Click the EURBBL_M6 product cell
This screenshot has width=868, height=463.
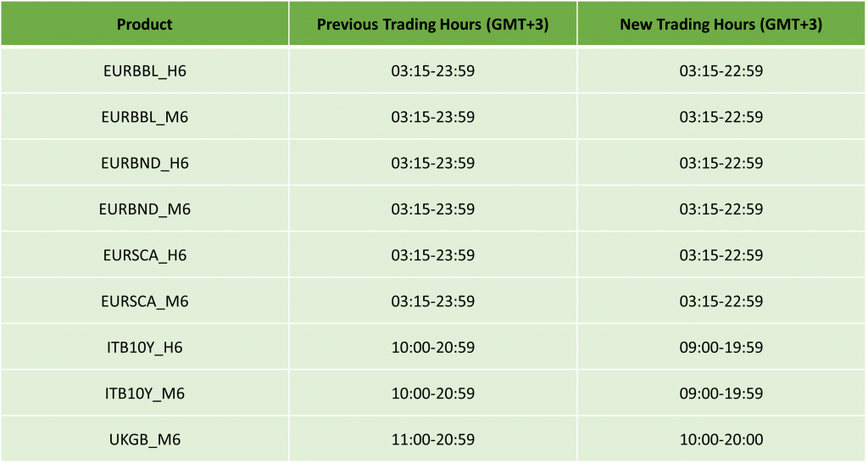coord(144,117)
